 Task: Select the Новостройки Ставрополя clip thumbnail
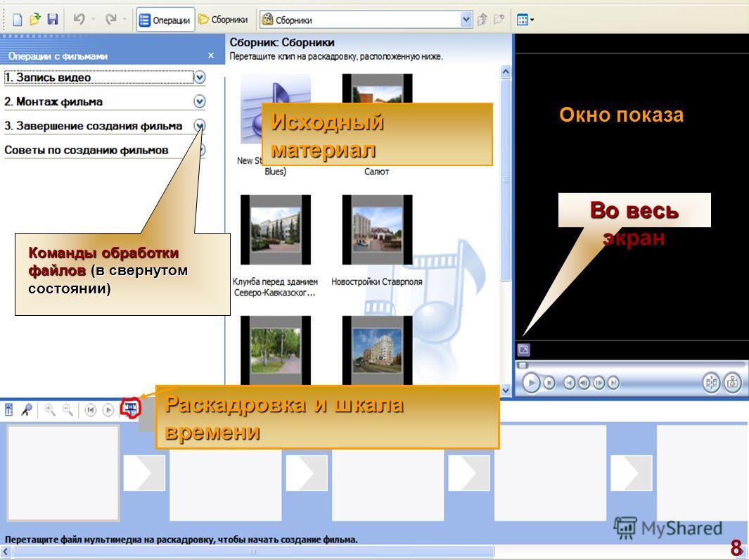point(378,230)
